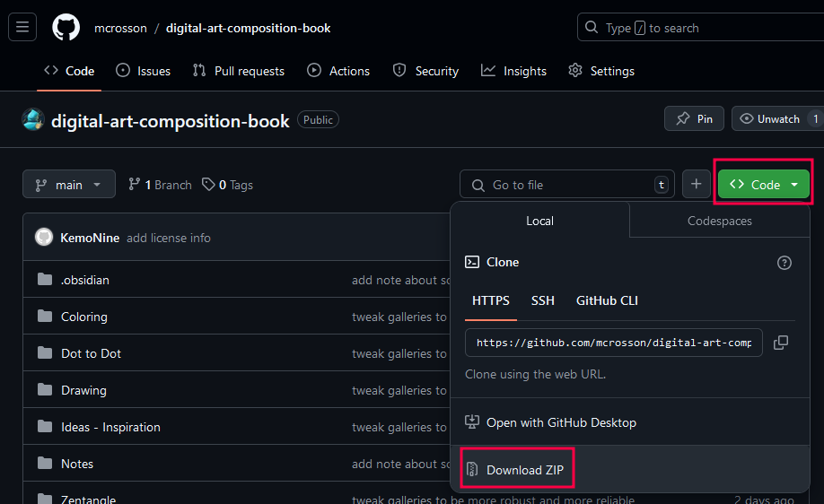Open the add license info commit message
Screen dimensions: 824x504
[169, 238]
